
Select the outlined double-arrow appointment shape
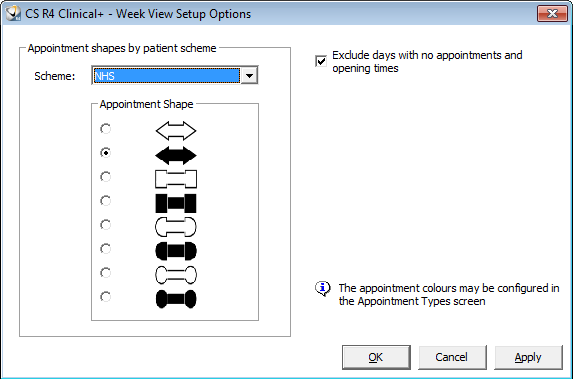[x=176, y=131]
